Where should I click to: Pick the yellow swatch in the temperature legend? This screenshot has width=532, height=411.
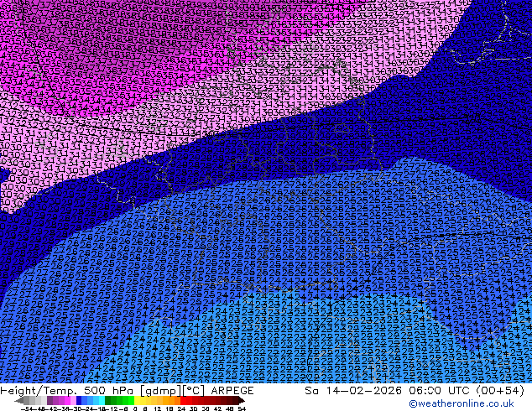[x=137, y=400]
